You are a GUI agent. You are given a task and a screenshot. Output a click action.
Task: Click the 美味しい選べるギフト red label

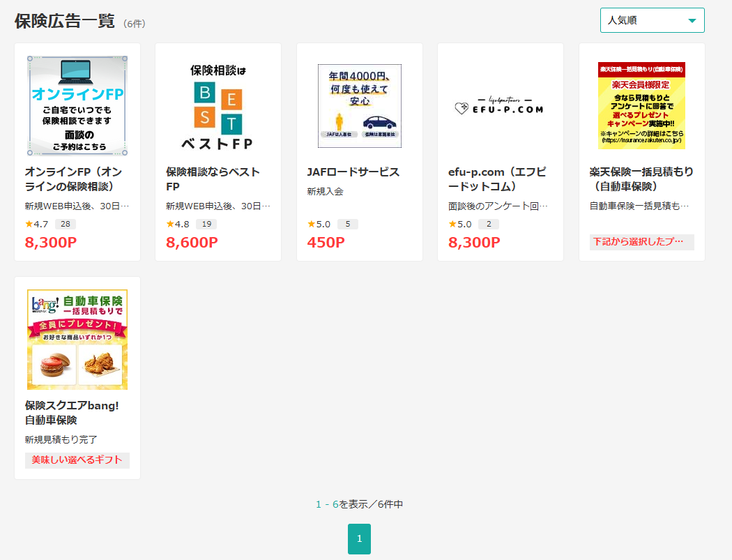pos(77,460)
